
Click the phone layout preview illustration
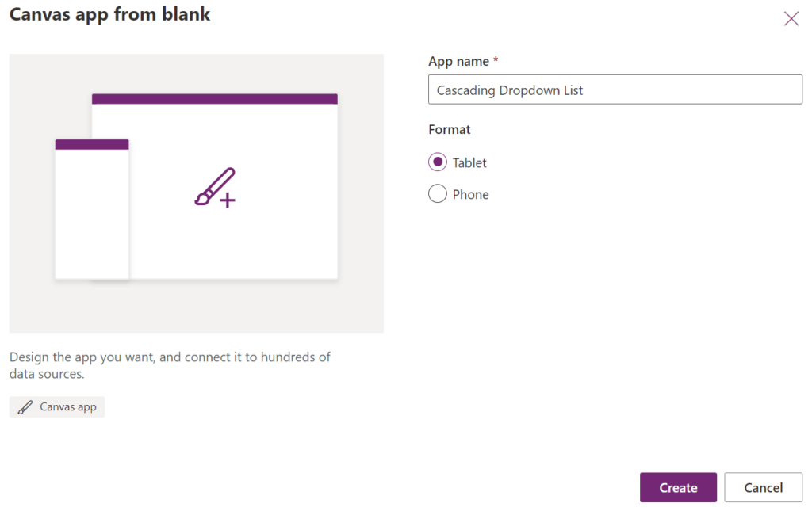click(x=92, y=209)
